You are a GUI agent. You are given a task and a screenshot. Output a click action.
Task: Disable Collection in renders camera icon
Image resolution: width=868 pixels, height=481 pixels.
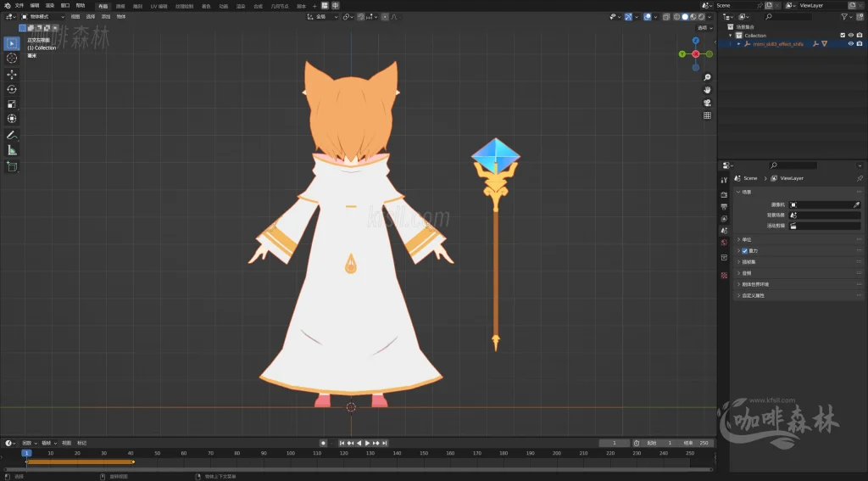pyautogui.click(x=860, y=36)
